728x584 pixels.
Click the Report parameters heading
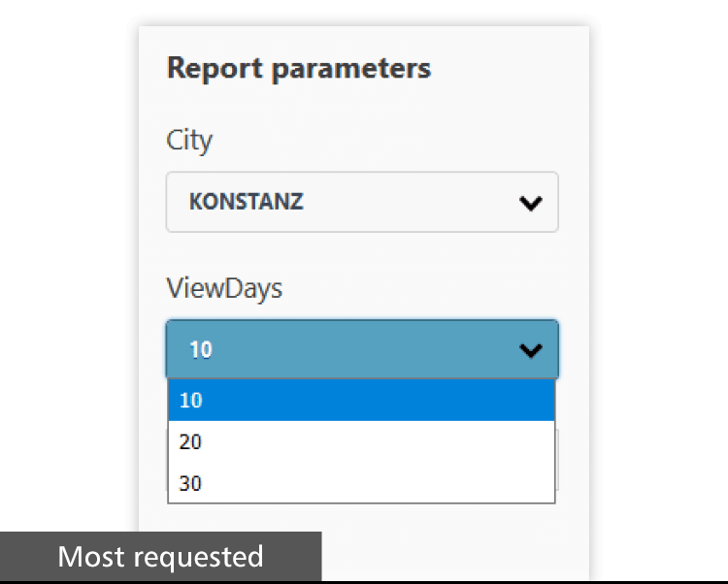pyautogui.click(x=299, y=69)
